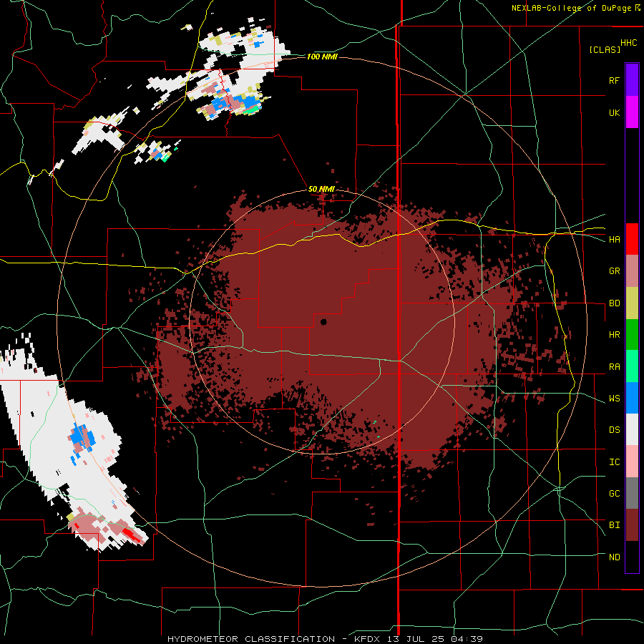Click the DS legend label

(x=614, y=430)
